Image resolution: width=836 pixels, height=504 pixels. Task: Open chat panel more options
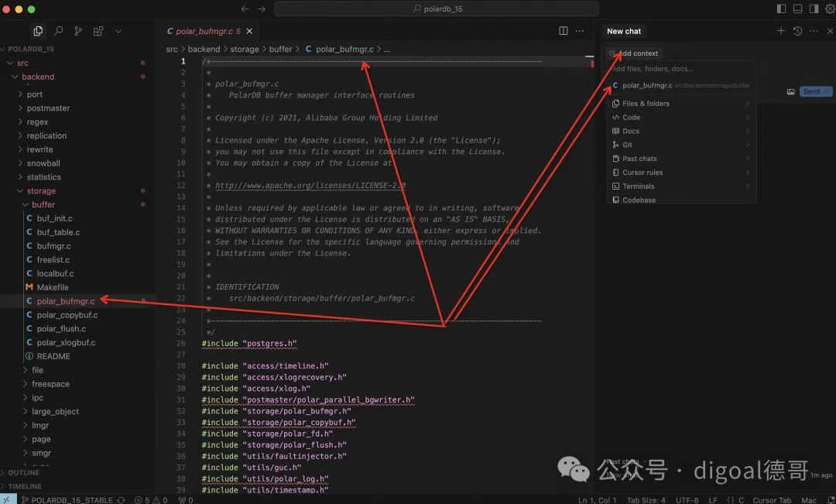coord(814,31)
